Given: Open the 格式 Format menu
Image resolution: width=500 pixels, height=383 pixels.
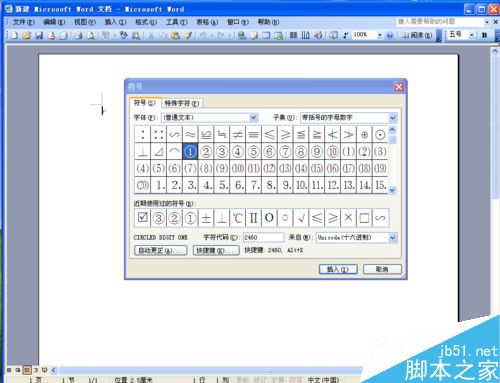Looking at the screenshot, I should click(146, 22).
